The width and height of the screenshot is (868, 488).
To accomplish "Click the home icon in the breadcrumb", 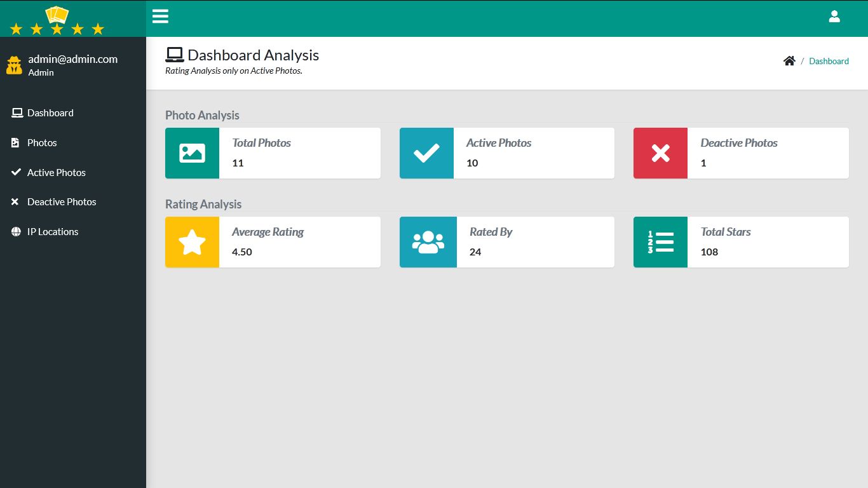I will tap(789, 60).
